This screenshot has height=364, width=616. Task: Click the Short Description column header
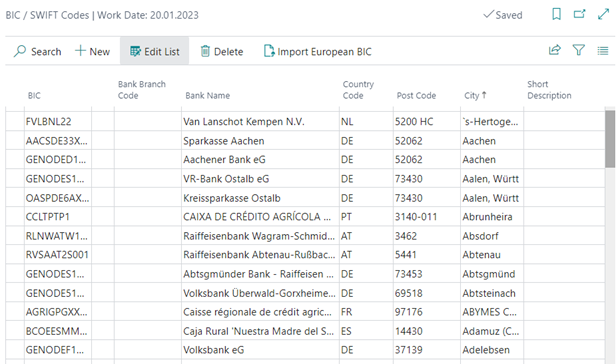[x=549, y=90]
